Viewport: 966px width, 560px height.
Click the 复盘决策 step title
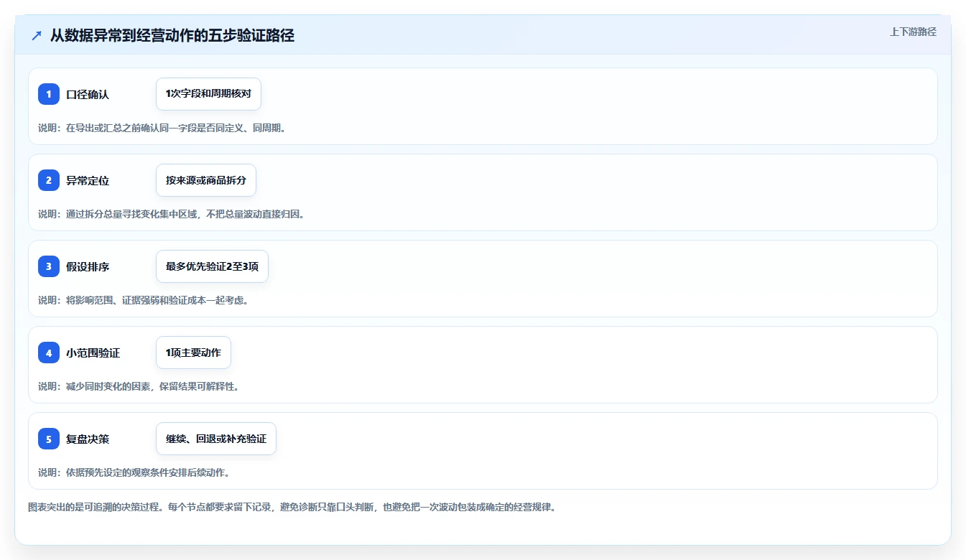88,439
